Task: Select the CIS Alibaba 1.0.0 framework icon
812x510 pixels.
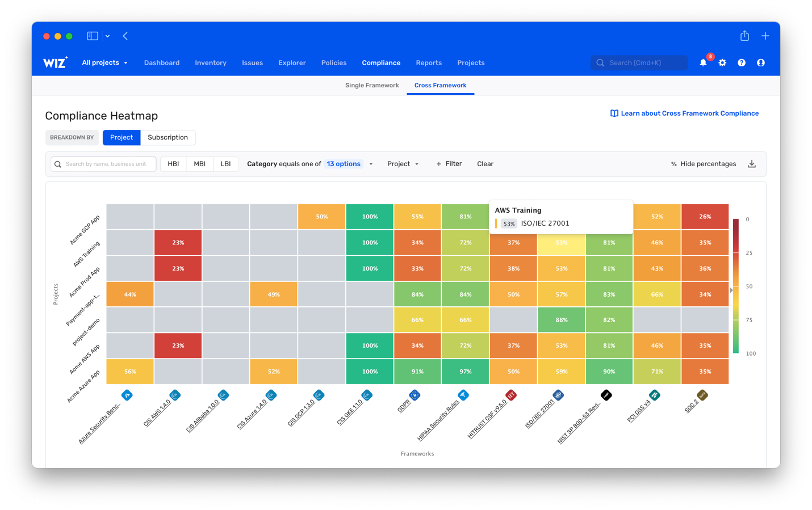Action: [223, 395]
